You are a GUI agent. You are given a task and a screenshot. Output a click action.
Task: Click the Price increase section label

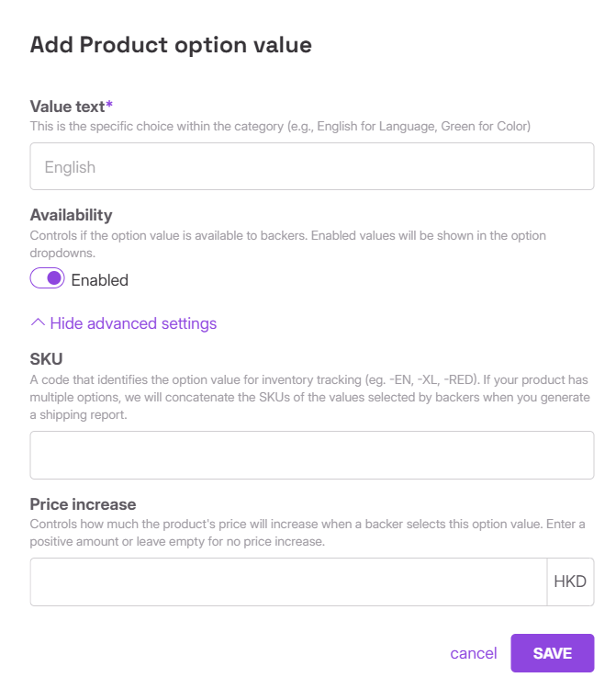tap(83, 504)
